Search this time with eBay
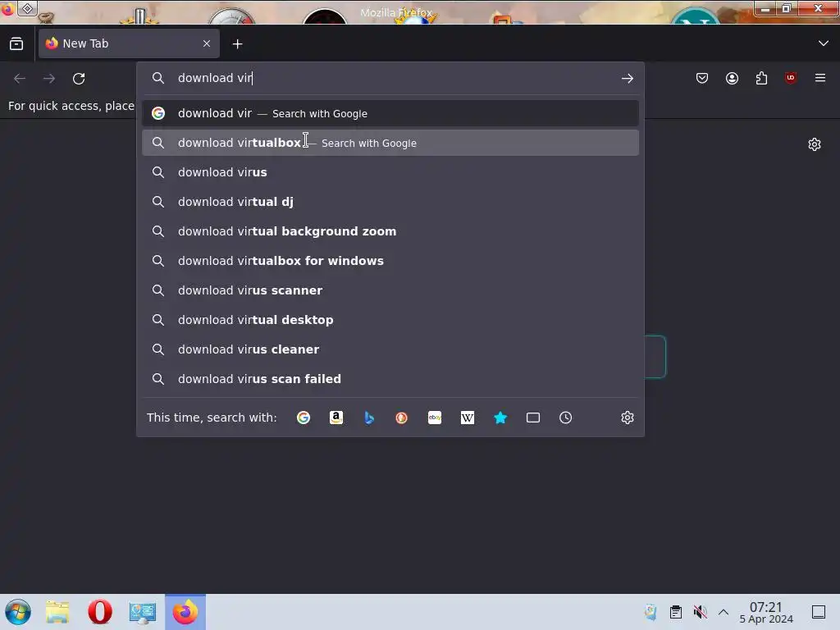Image resolution: width=840 pixels, height=630 pixels. (x=435, y=418)
